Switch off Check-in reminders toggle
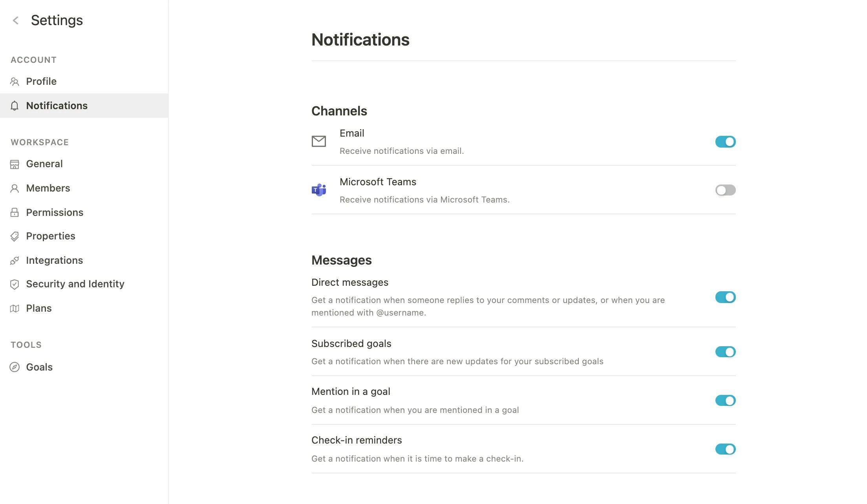This screenshot has width=867, height=504. click(725, 449)
